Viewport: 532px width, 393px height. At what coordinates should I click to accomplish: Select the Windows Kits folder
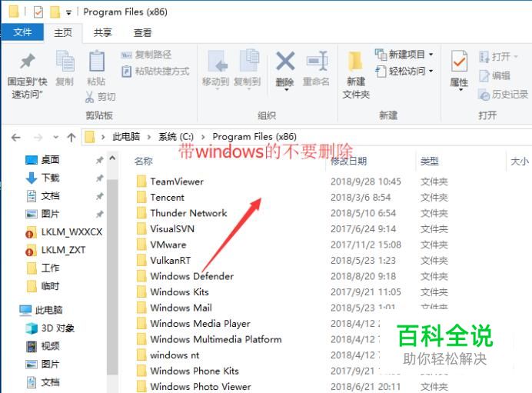(173, 292)
